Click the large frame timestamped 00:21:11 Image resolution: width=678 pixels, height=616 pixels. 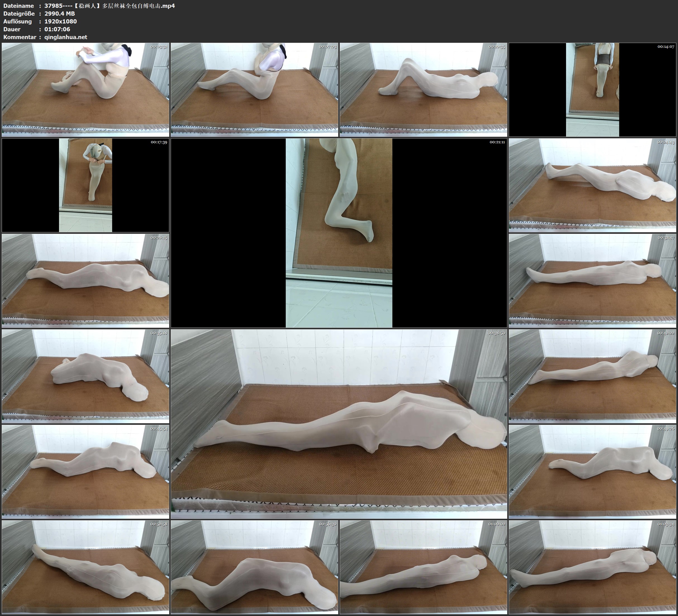339,233
